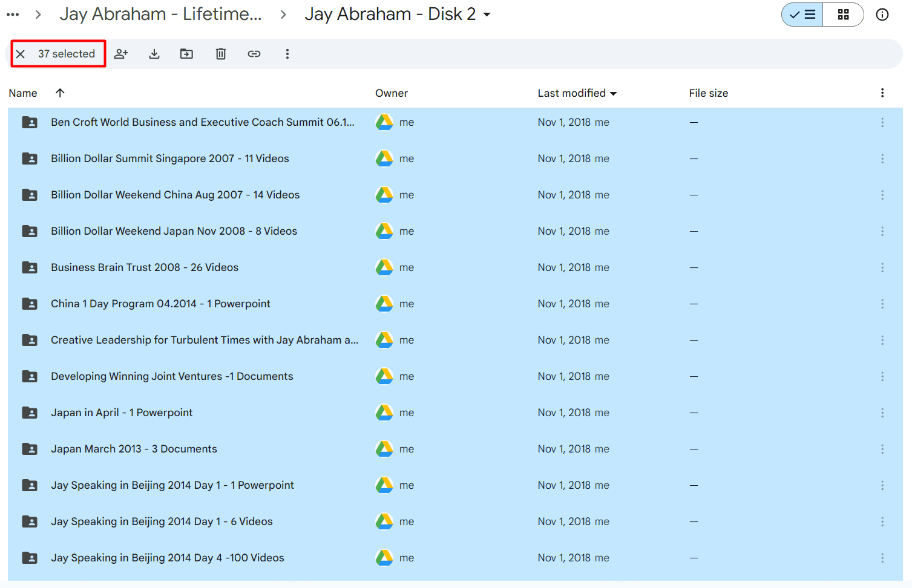This screenshot has height=588, width=912.
Task: Open more actions for Billion Dollar Weekend China row
Action: [x=882, y=195]
